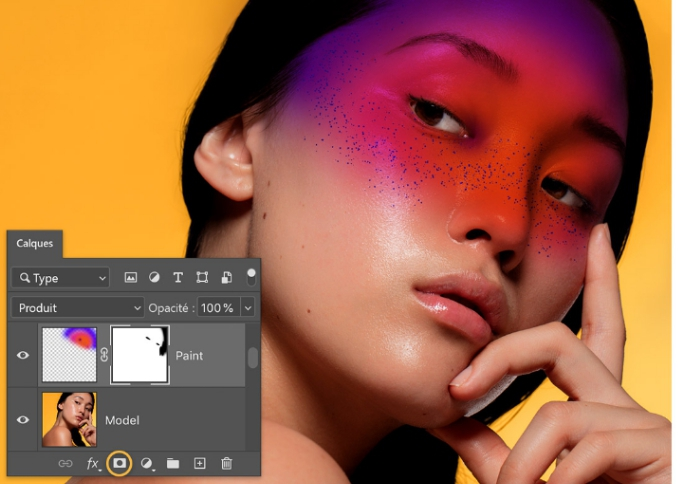Toggle layer filtering on/off switch
The width and height of the screenshot is (683, 484).
(x=251, y=277)
